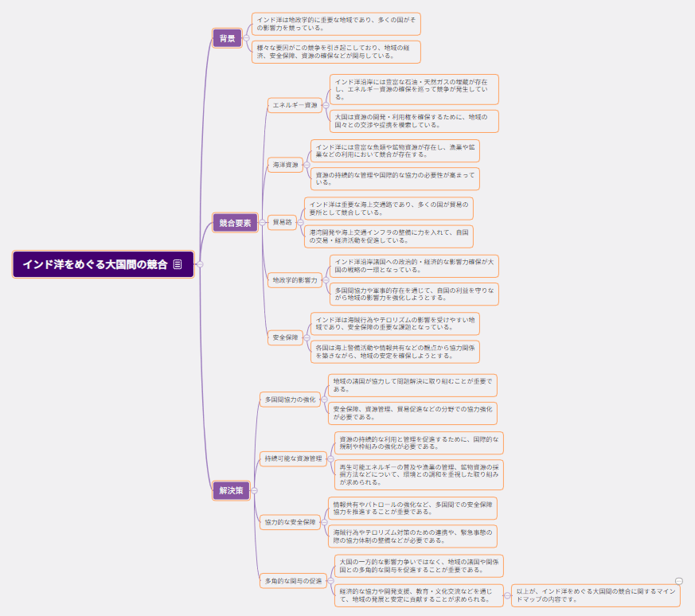The image size is (695, 616).
Task: Select the root topic インド洋をめぐる大国間の競合
Action: click(x=96, y=264)
